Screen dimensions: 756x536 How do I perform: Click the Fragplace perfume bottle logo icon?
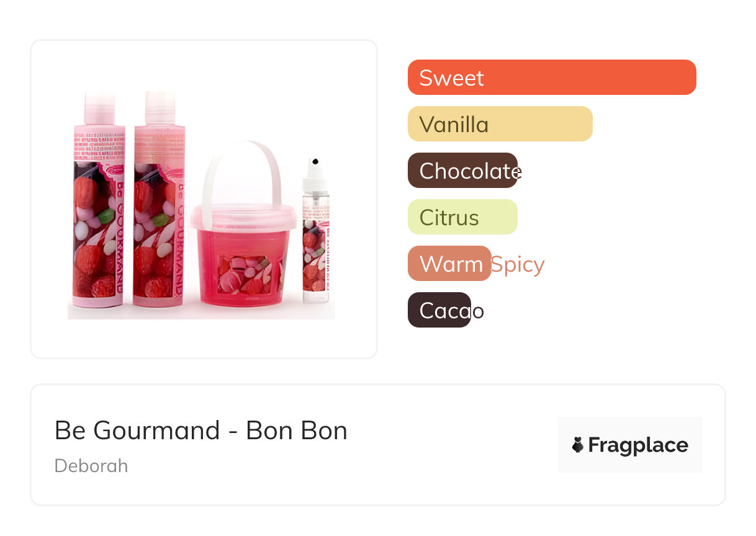[578, 445]
